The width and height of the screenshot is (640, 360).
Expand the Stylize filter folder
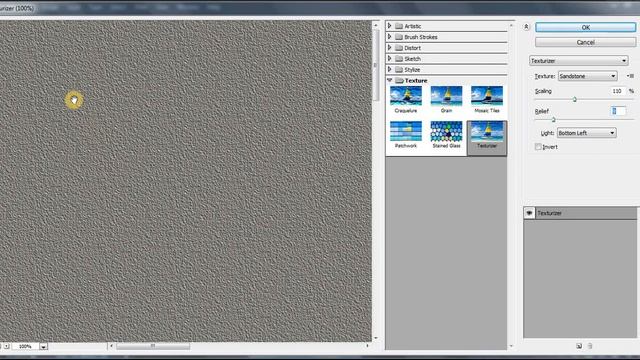click(389, 69)
